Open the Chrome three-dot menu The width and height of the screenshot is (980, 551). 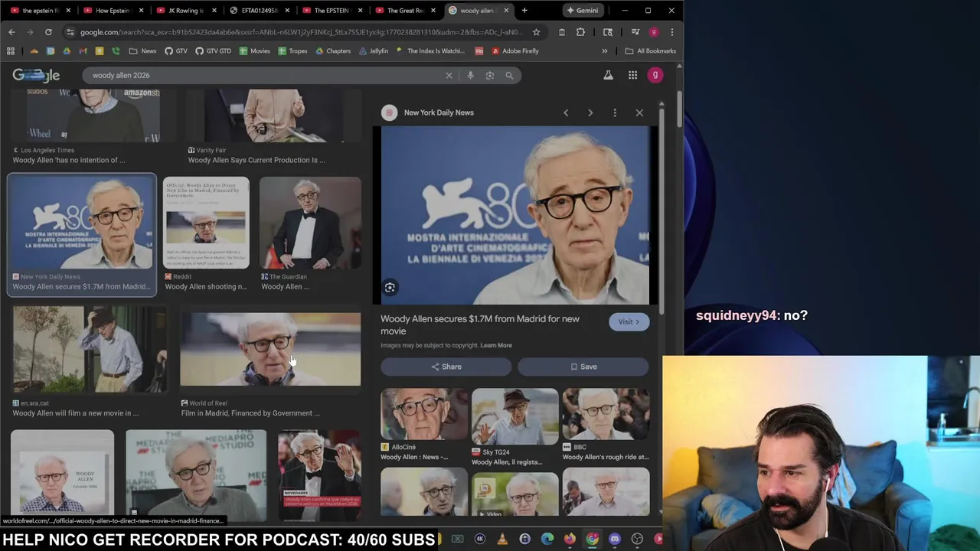pos(671,32)
